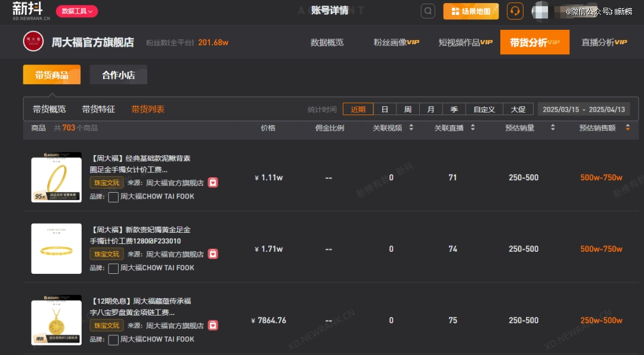Select 季 time range

pos(454,109)
